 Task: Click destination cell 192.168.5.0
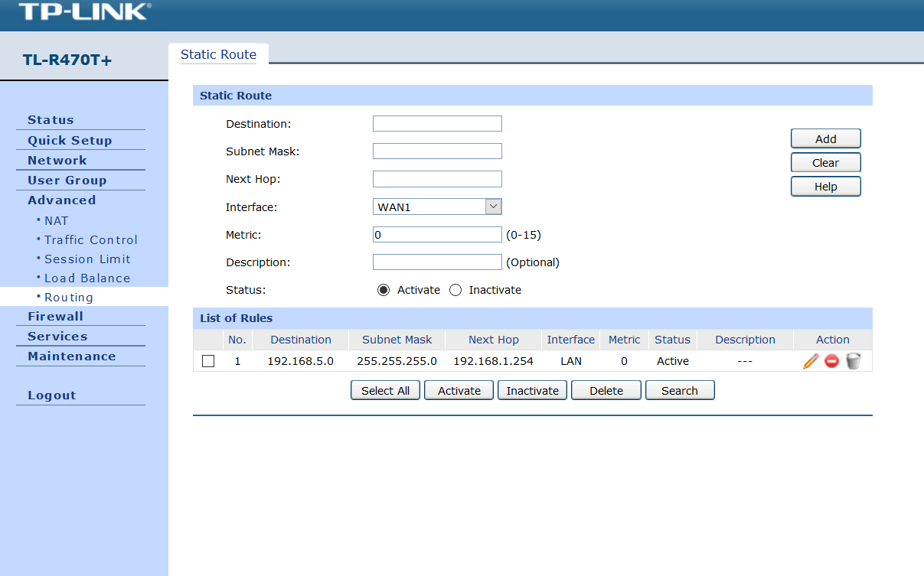tap(300, 361)
